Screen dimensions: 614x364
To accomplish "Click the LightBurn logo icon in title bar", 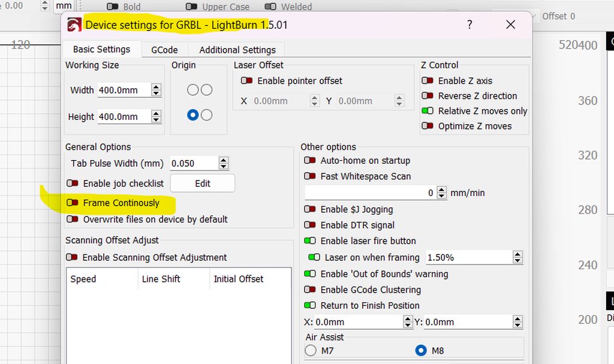I will tap(74, 25).
